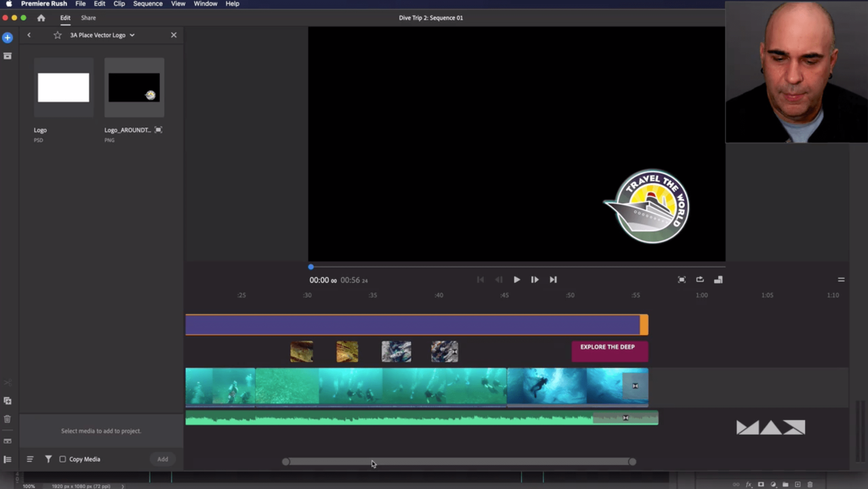Screen dimensions: 868x489
Task: Open the media filter funnel icon
Action: tap(48, 459)
